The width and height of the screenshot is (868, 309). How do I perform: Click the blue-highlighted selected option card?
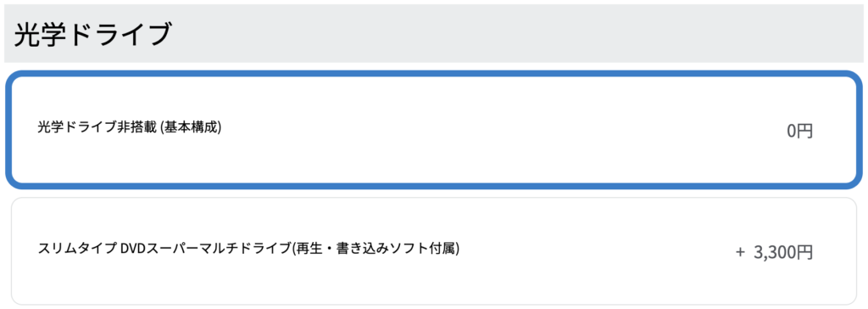coord(434,130)
